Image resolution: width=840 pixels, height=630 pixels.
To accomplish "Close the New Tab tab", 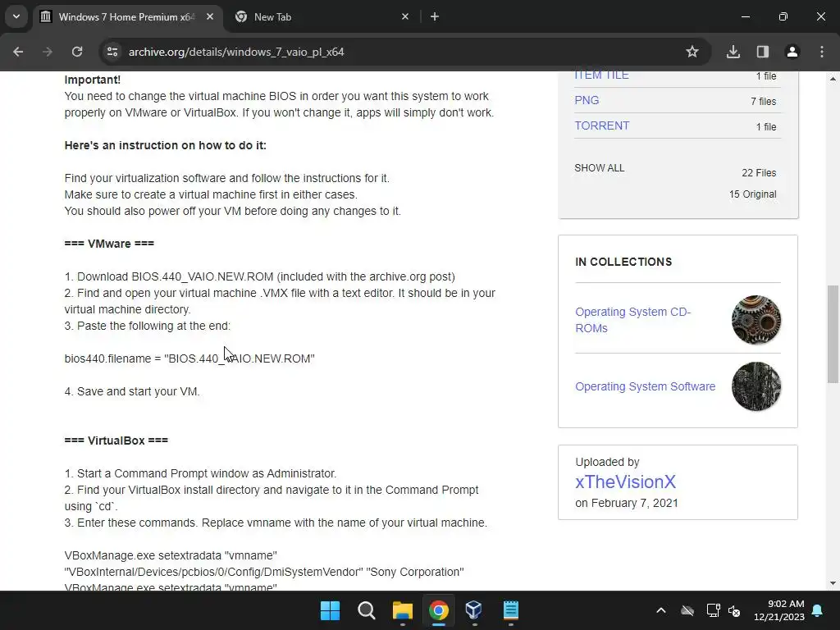I will [405, 16].
